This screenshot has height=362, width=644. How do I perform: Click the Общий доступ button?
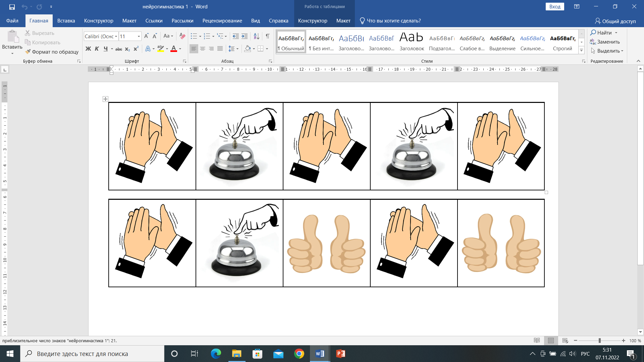615,21
